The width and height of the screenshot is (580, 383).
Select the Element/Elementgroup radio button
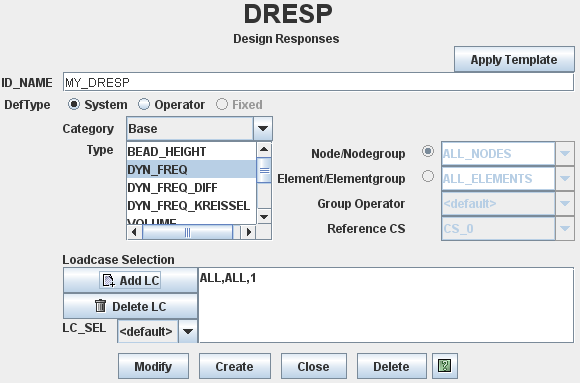428,176
